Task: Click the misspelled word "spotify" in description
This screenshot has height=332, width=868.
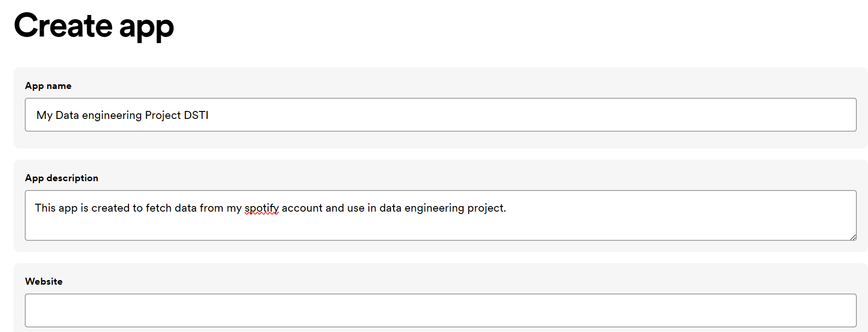Action: (262, 208)
